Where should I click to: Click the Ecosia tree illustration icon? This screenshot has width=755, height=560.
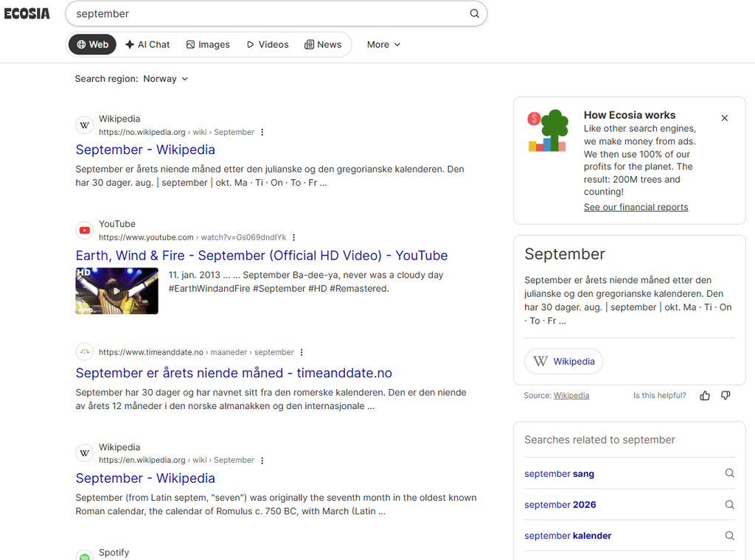pos(549,130)
